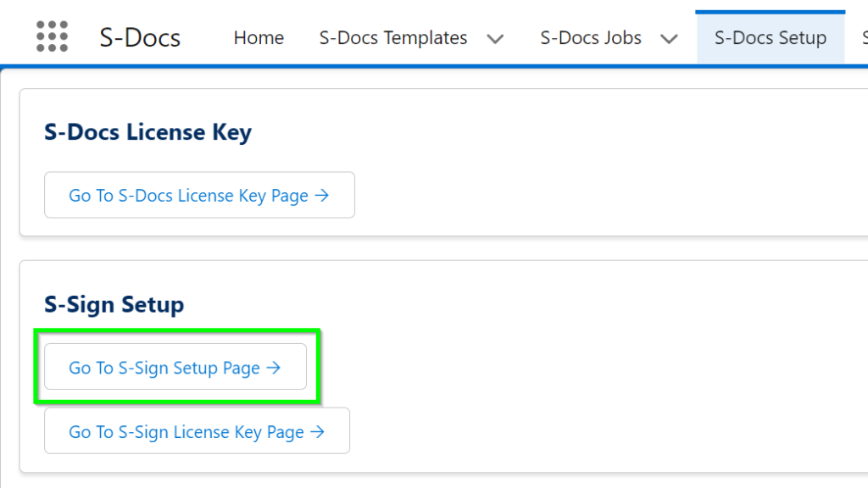Click the partially visible tab at right edge
Screen dimensions: 868x488
tap(862, 37)
